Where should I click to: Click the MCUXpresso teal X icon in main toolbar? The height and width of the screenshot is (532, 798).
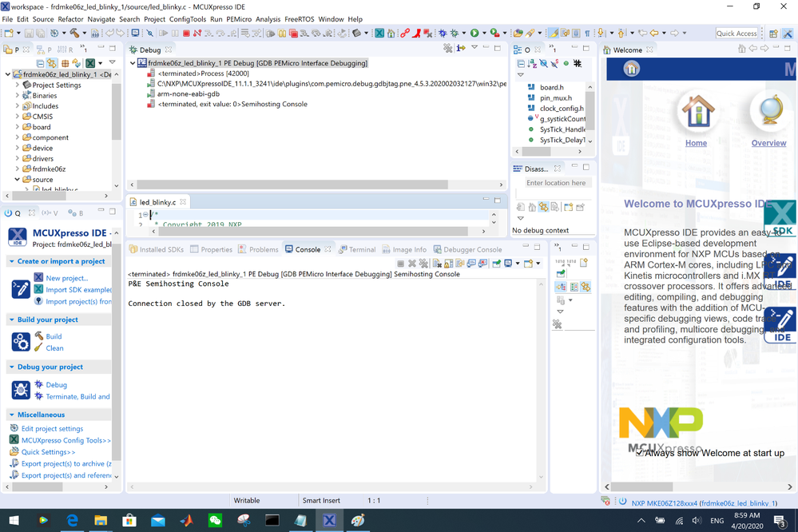(x=379, y=33)
